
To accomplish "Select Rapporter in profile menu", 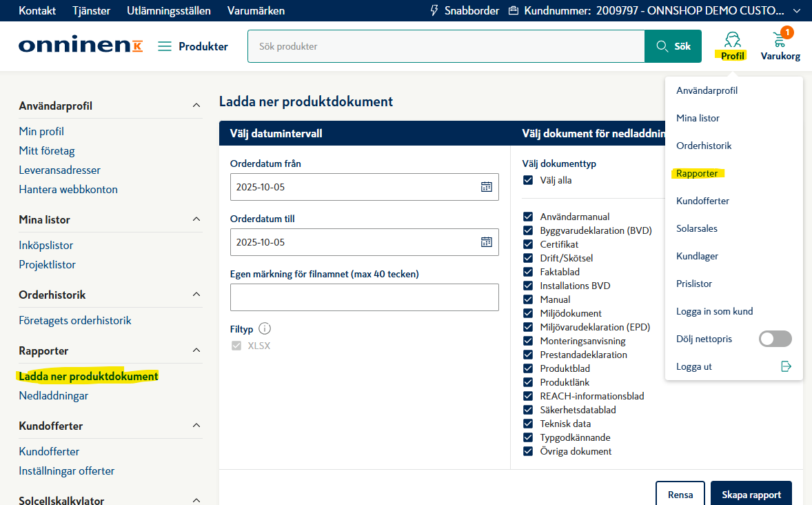I will (697, 173).
